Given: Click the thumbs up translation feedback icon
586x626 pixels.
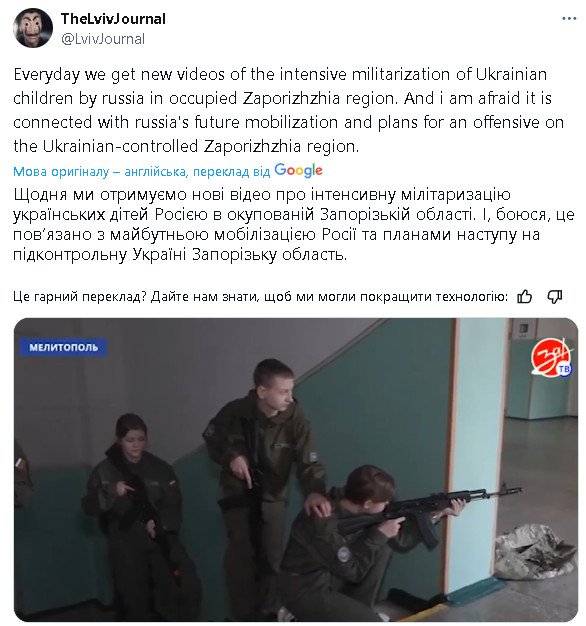Looking at the screenshot, I should point(524,297).
